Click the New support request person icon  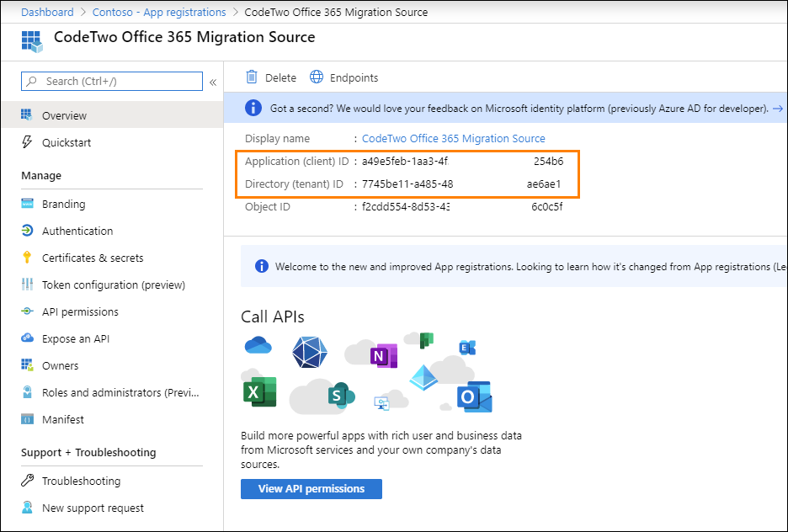pyautogui.click(x=27, y=508)
